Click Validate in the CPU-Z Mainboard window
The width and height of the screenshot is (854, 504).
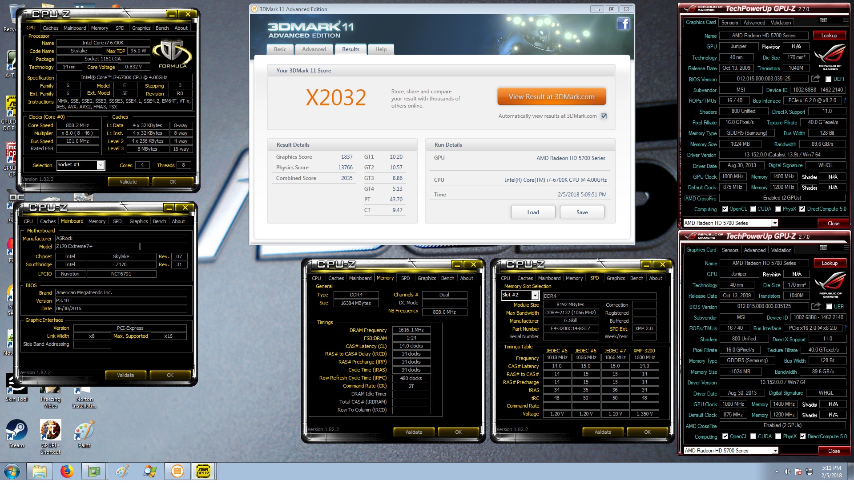125,375
